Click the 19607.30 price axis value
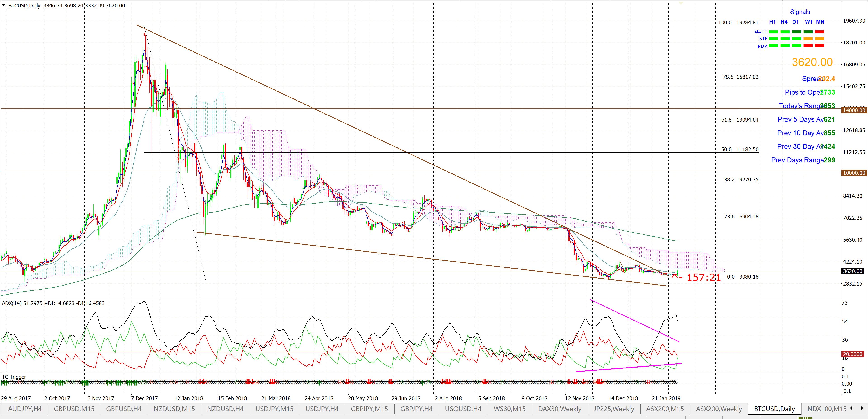The height and width of the screenshot is (419, 868). point(854,21)
